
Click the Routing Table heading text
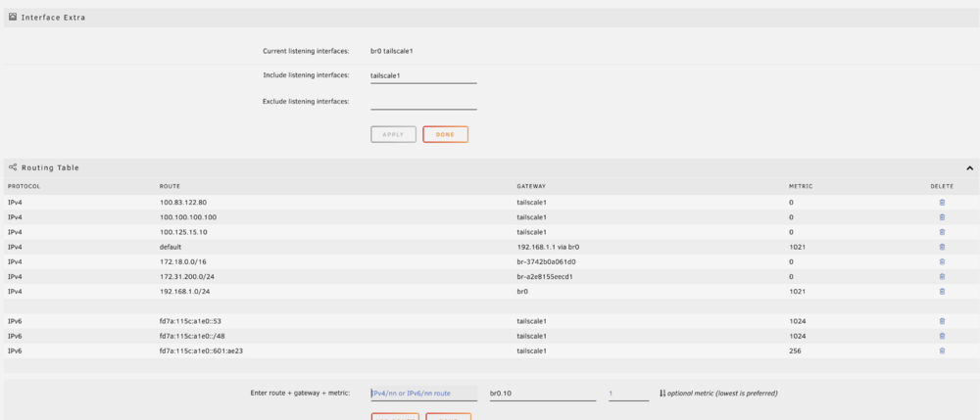tap(50, 167)
